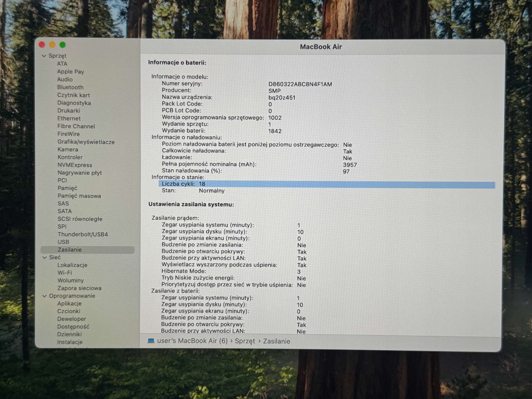This screenshot has height=399, width=532.
Task: Select Apple Pay in the sidebar
Action: pyautogui.click(x=71, y=72)
